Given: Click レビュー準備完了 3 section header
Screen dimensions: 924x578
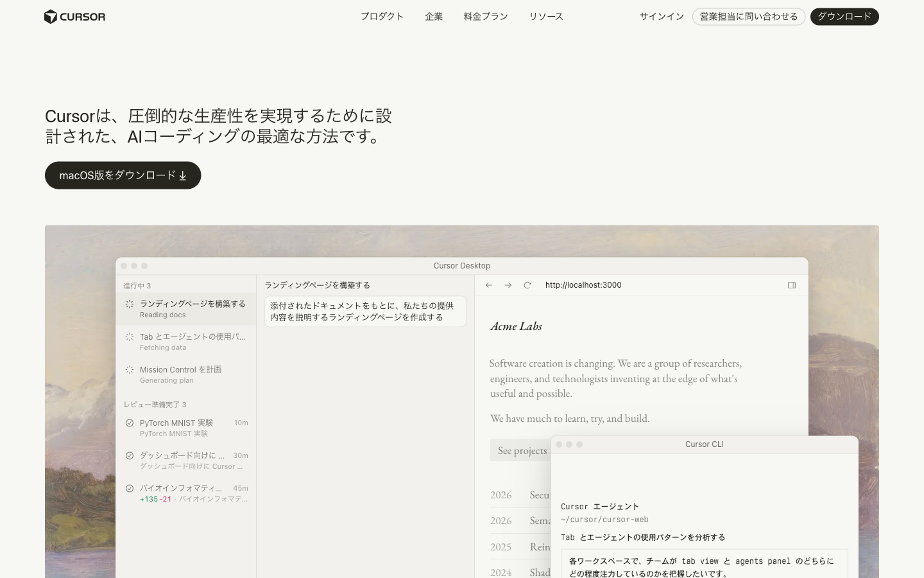Looking at the screenshot, I should click(x=155, y=405).
